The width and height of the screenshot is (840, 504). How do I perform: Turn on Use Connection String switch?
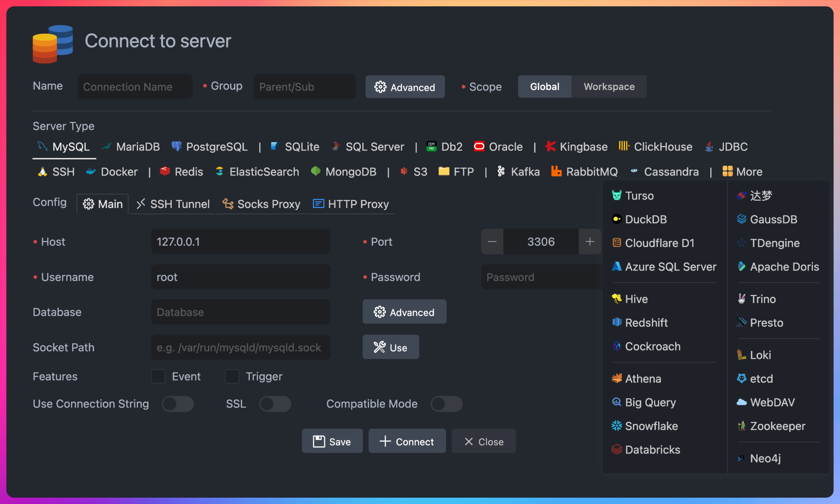point(177,404)
